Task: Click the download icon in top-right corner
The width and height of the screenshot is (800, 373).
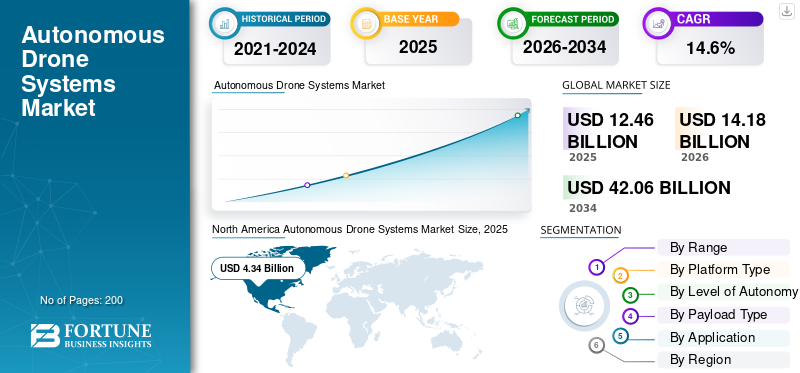Action: [786, 11]
